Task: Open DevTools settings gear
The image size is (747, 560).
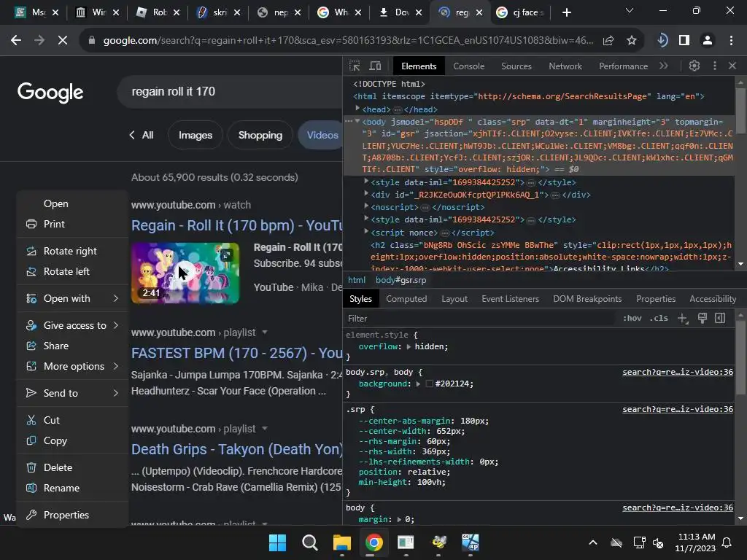Action: click(x=694, y=66)
